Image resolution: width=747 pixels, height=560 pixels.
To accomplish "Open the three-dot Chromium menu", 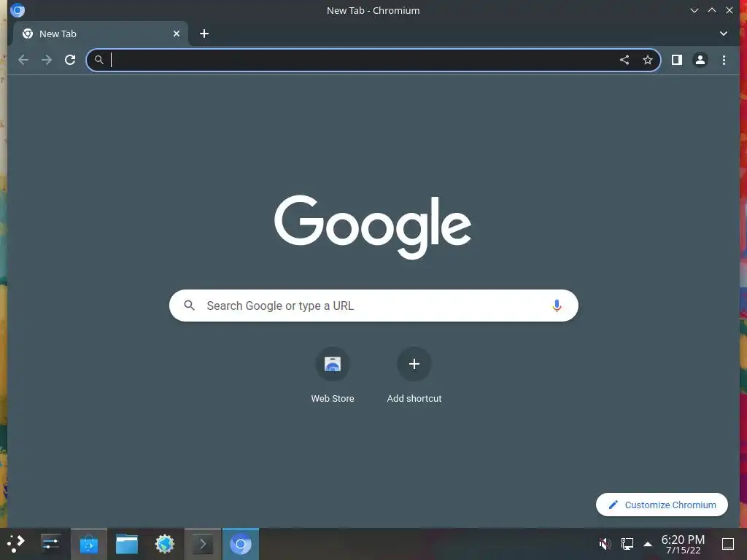I will (x=724, y=60).
